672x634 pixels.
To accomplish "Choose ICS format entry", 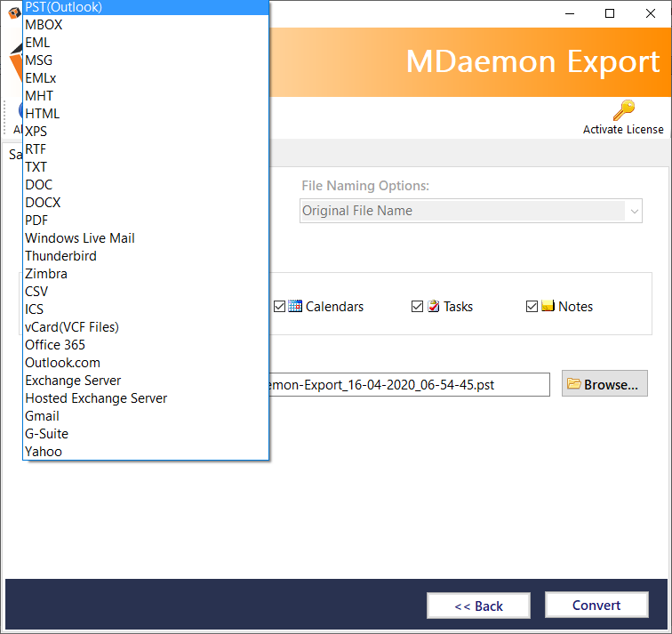I will click(x=146, y=309).
